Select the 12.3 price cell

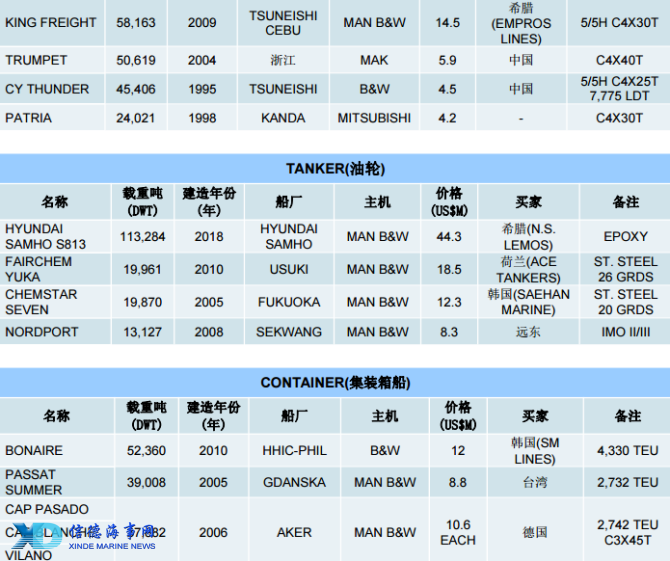click(449, 302)
